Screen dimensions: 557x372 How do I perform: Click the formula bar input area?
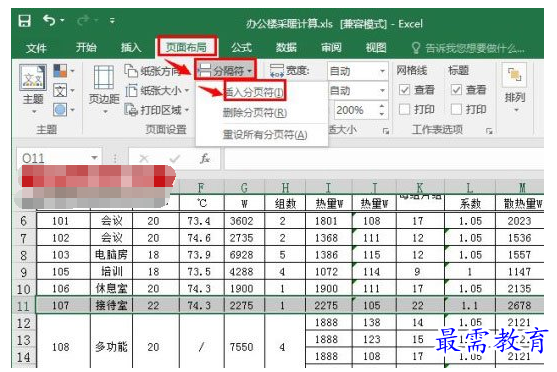pyautogui.click(x=384, y=158)
